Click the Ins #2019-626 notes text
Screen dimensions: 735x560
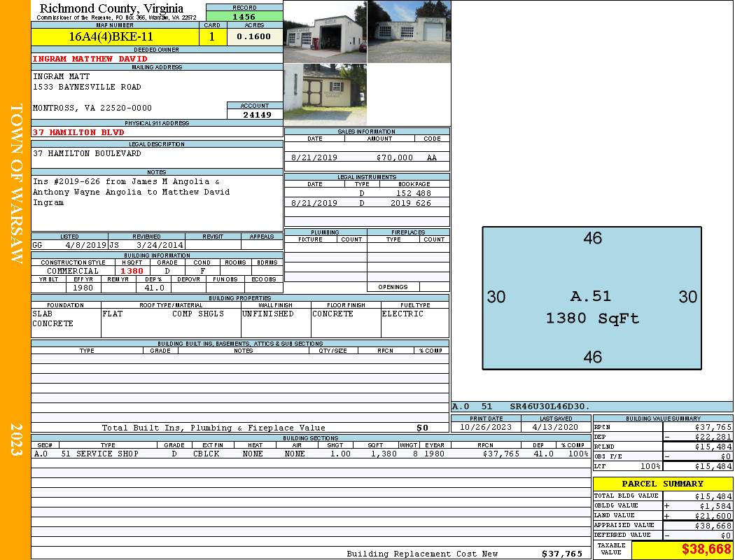pos(132,192)
